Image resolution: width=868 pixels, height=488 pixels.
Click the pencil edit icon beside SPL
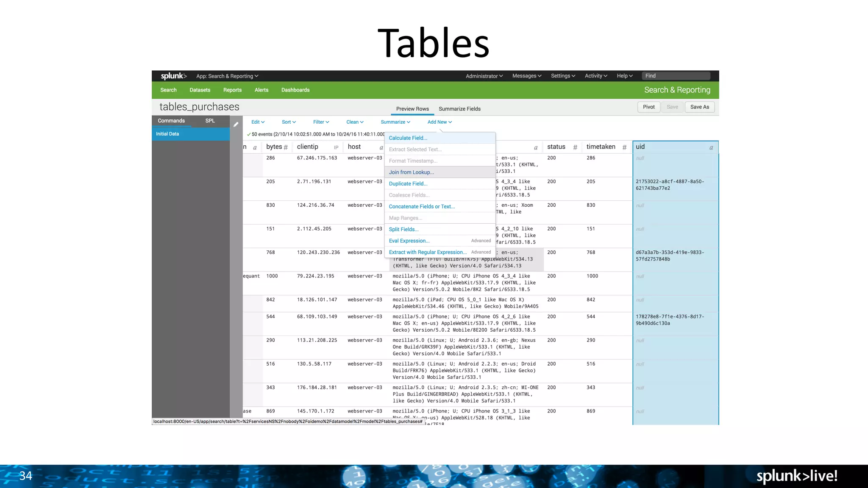[236, 125]
